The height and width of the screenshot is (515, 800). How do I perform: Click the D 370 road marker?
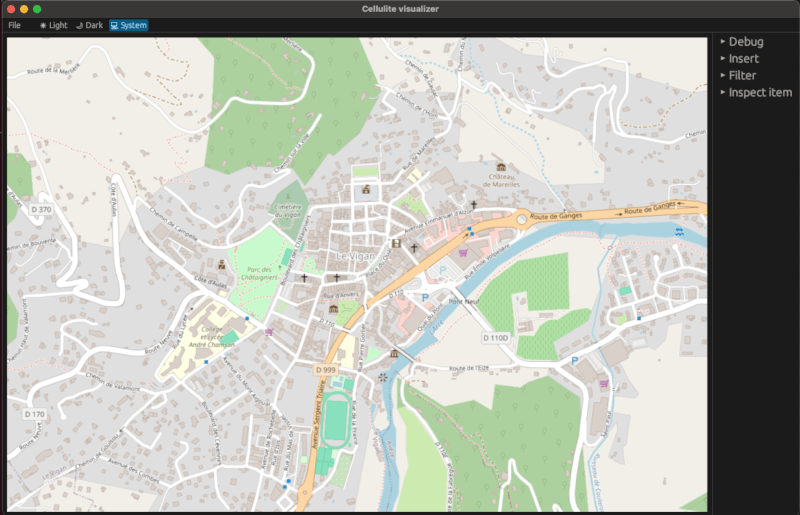click(41, 208)
